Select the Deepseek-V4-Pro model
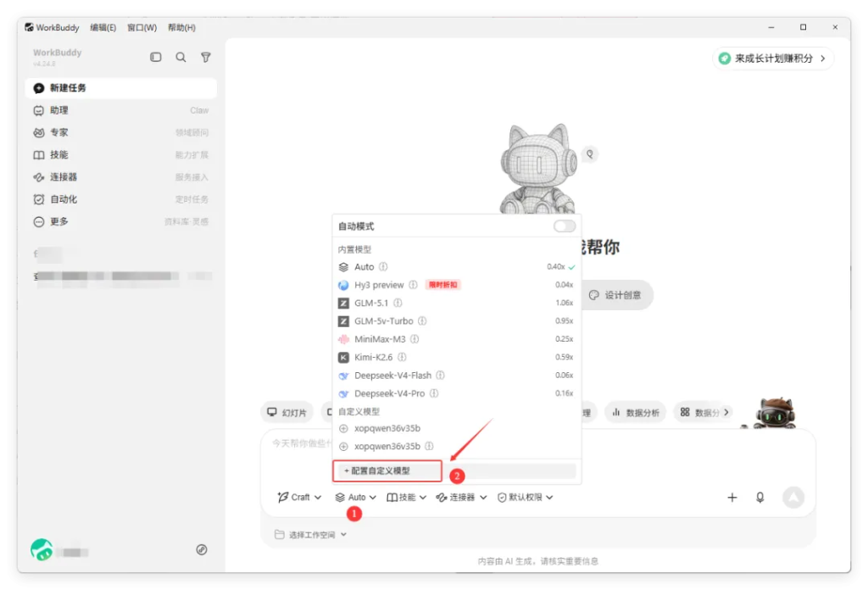This screenshot has height=590, width=868. click(457, 393)
